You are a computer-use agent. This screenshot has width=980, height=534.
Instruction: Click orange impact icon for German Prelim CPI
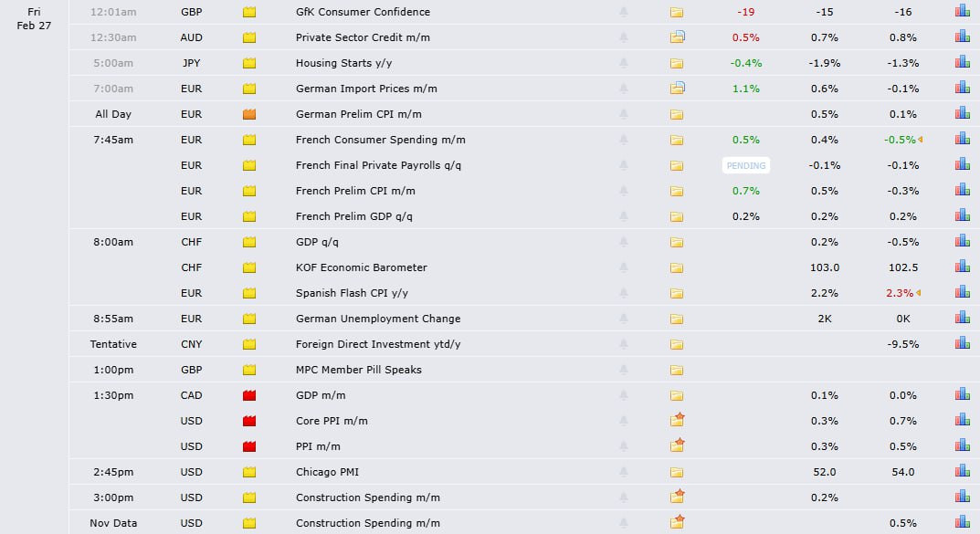coord(249,114)
